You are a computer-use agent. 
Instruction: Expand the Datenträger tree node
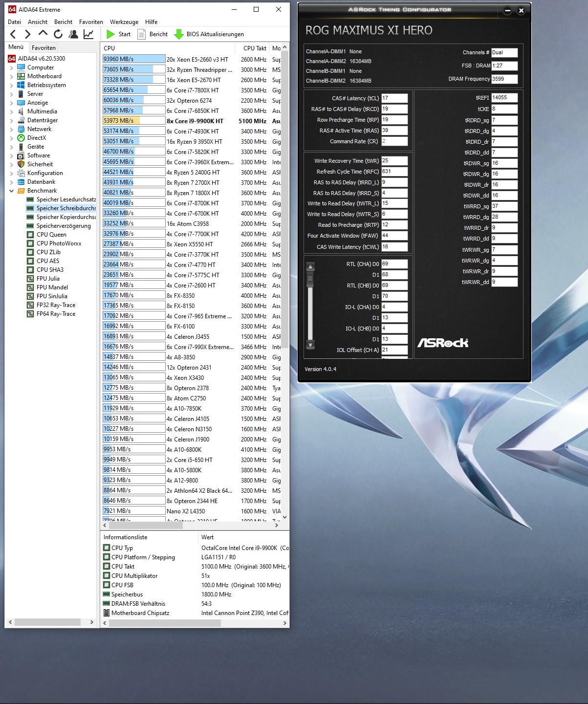point(12,120)
